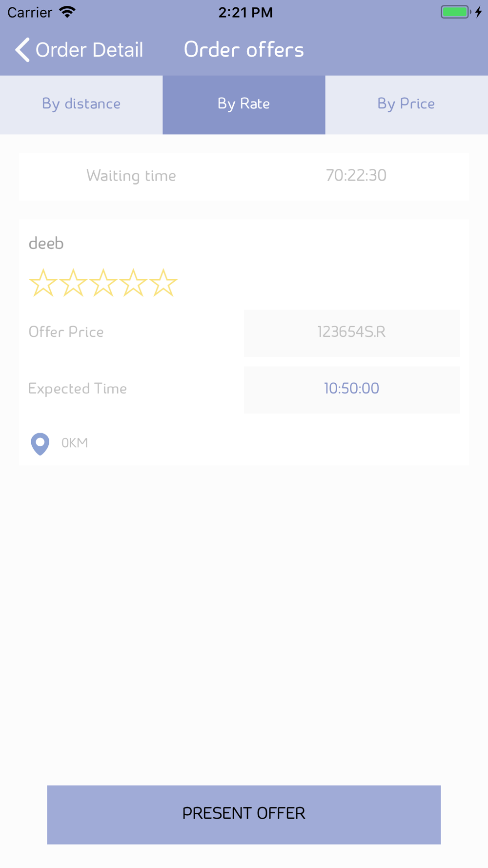488x868 pixels.
Task: Tap the blue location pin icon
Action: pos(40,443)
